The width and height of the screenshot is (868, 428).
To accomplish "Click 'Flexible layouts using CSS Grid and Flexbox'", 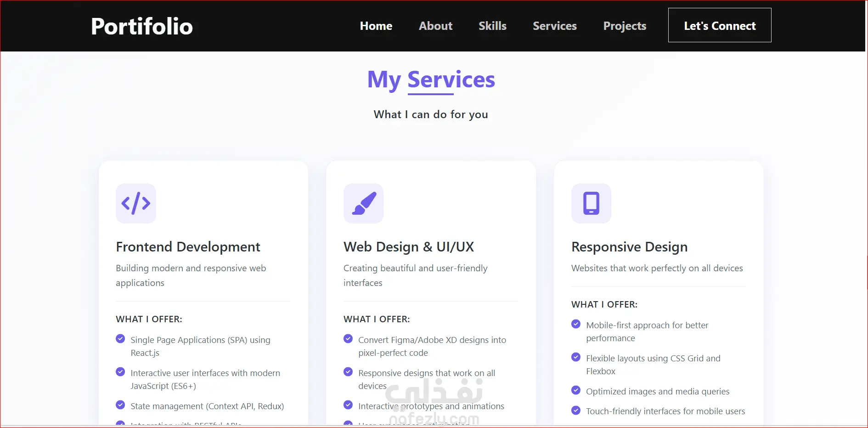I will pos(653,365).
